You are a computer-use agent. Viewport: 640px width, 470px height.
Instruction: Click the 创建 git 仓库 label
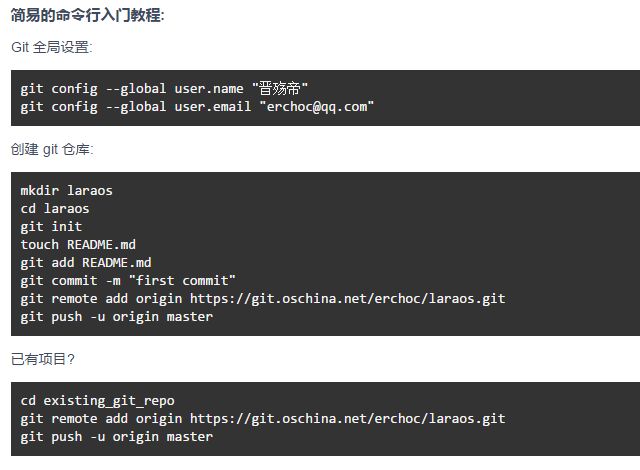(52, 149)
